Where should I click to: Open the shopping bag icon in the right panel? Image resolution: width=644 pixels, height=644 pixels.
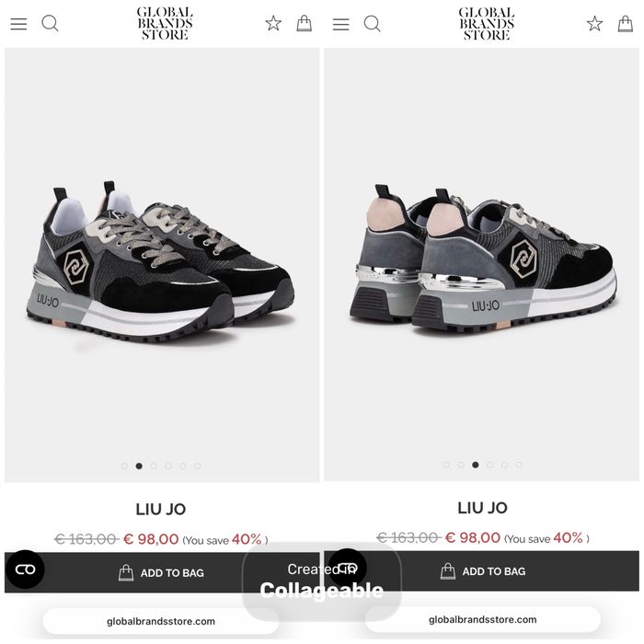[x=626, y=23]
